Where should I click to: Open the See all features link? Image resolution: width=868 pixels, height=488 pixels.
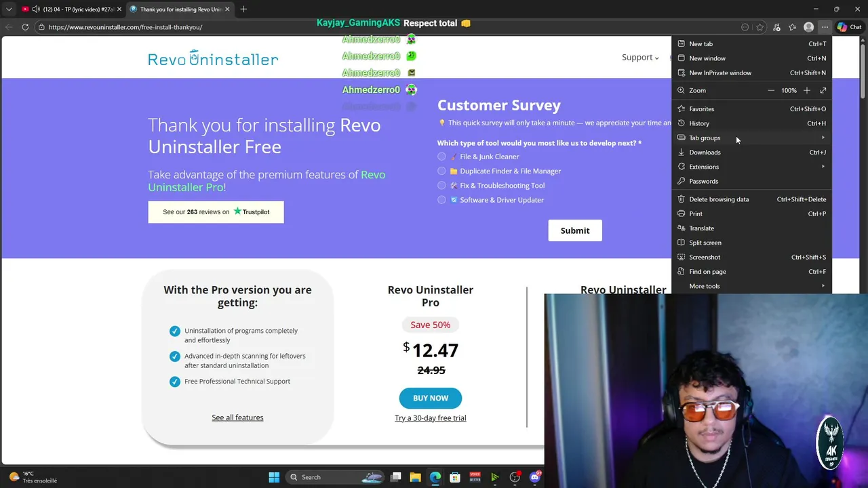(x=237, y=418)
